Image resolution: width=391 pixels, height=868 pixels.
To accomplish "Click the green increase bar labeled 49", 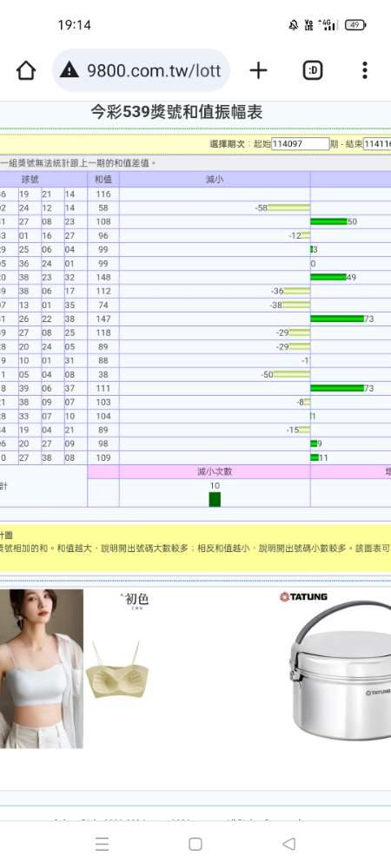I will (x=328, y=278).
